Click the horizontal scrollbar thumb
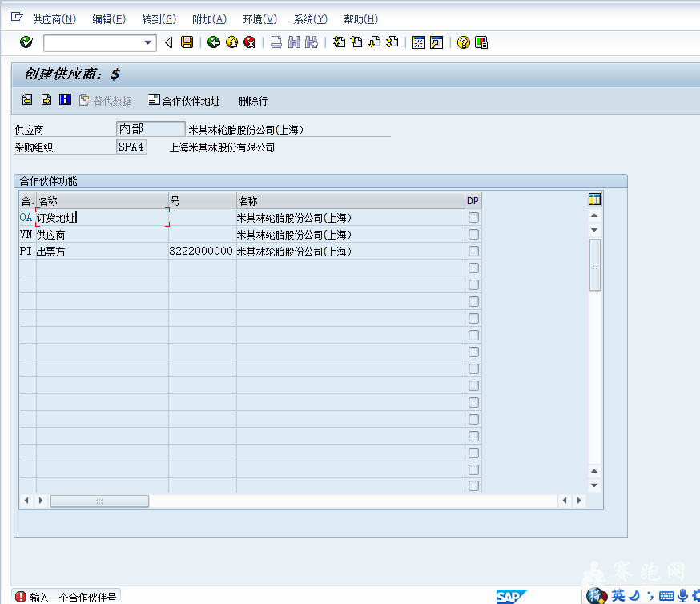 click(99, 501)
